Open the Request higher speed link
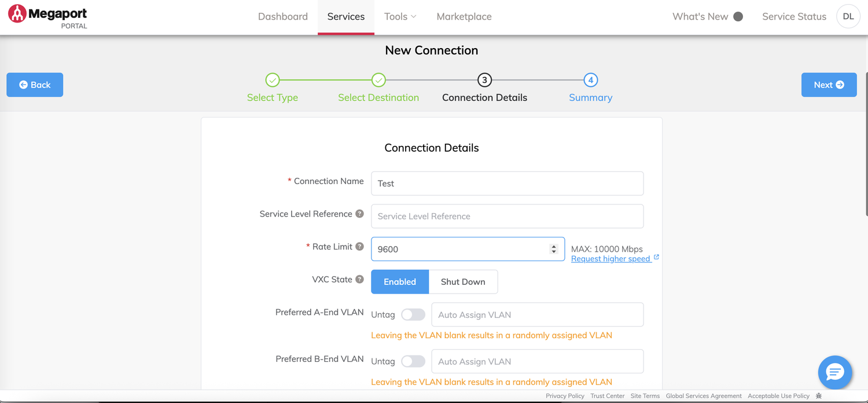The height and width of the screenshot is (403, 868). (615, 259)
